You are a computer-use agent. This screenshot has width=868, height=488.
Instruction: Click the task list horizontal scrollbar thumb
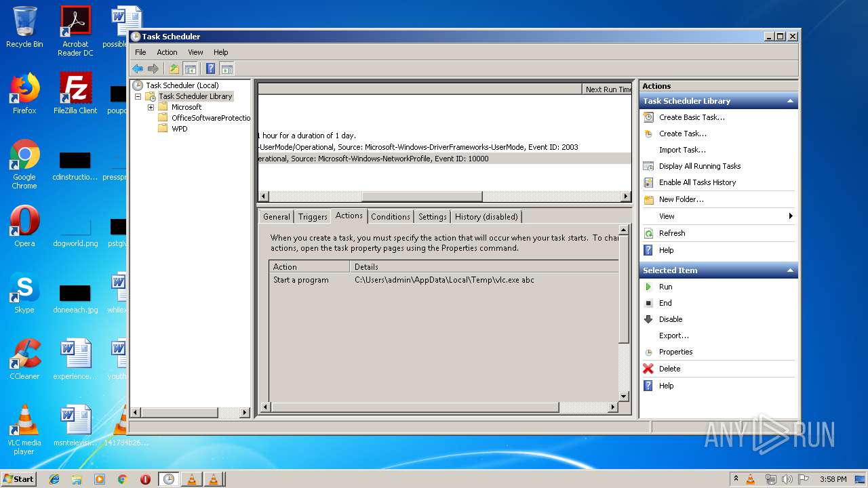[422, 197]
